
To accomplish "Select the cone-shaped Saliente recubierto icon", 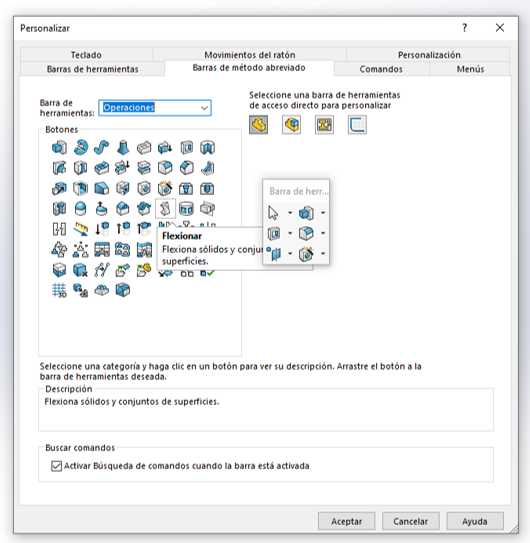I will coord(123,148).
